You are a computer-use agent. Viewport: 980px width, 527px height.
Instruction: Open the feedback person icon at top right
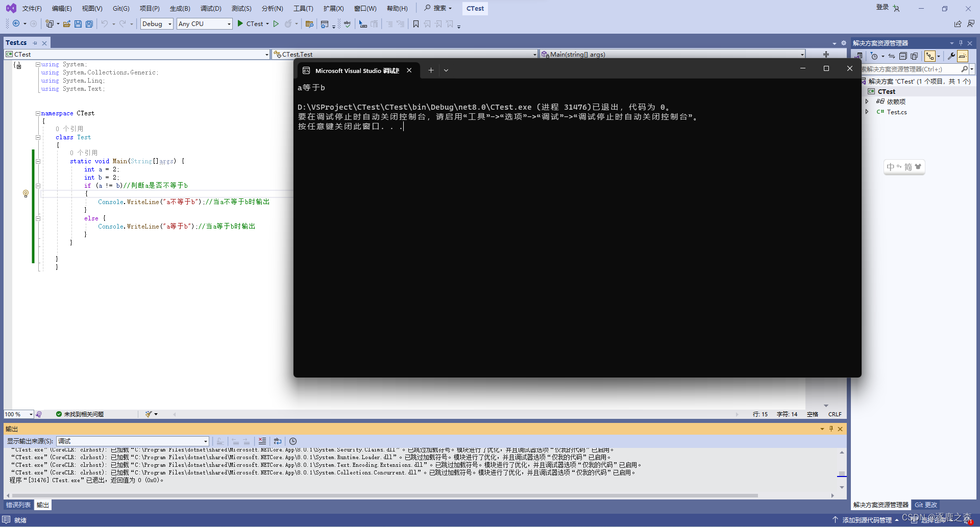tap(970, 24)
